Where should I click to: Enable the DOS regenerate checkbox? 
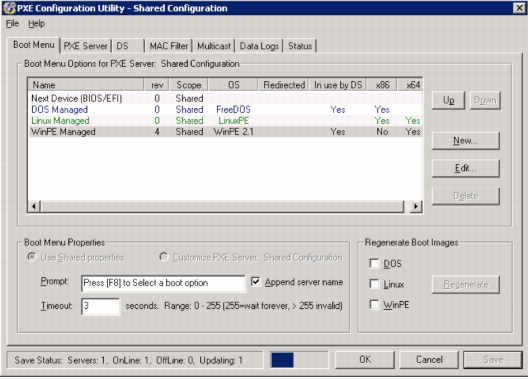tap(374, 263)
